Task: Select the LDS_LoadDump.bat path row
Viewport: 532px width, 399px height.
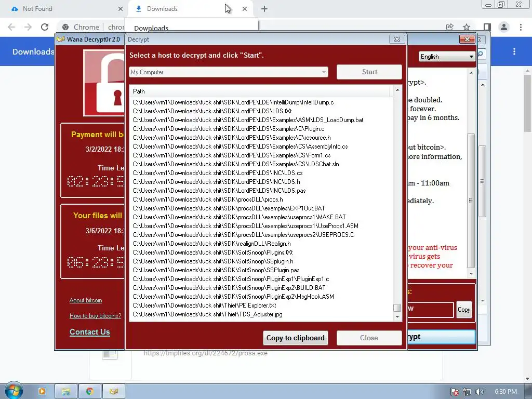Action: click(248, 120)
